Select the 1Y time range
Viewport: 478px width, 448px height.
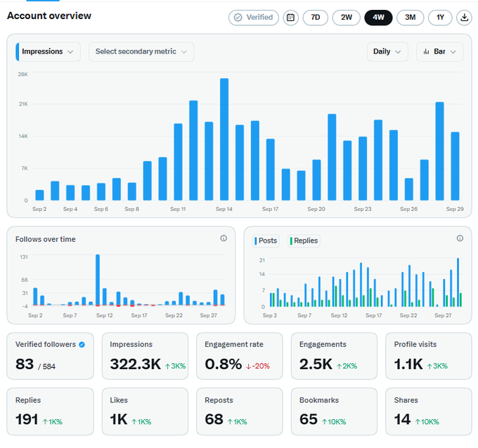click(x=440, y=18)
